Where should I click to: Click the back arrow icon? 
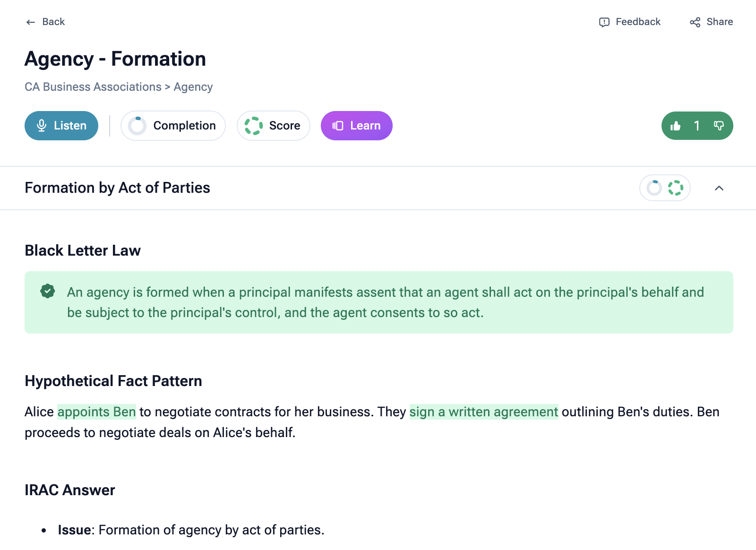pos(31,22)
